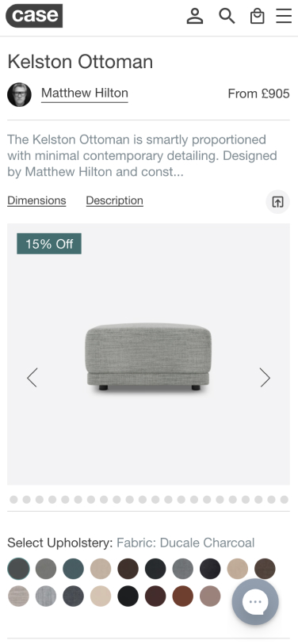298x644 pixels.
Task: Choose the teal blue upholstery swatch
Action: [73, 569]
